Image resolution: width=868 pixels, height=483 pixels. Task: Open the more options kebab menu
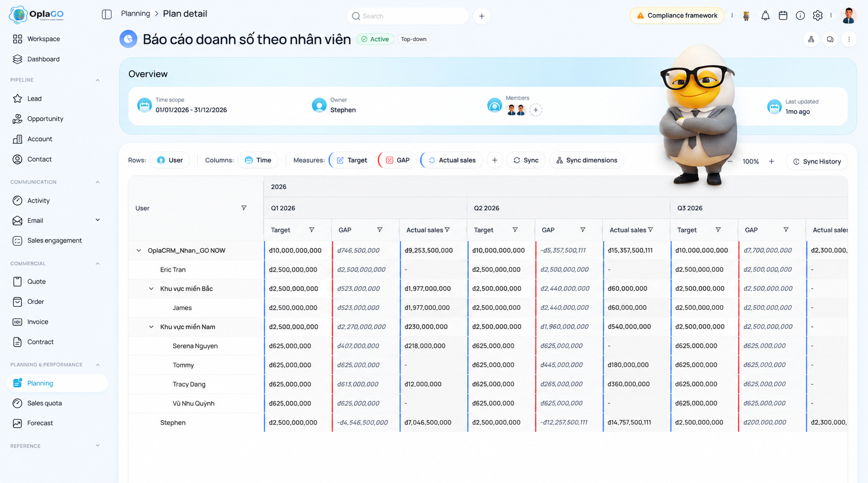849,39
